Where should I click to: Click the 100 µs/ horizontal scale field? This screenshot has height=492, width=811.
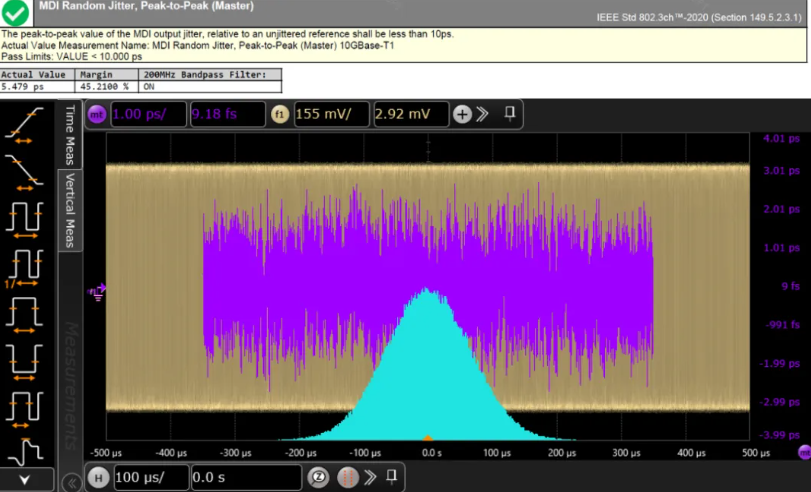[150, 477]
